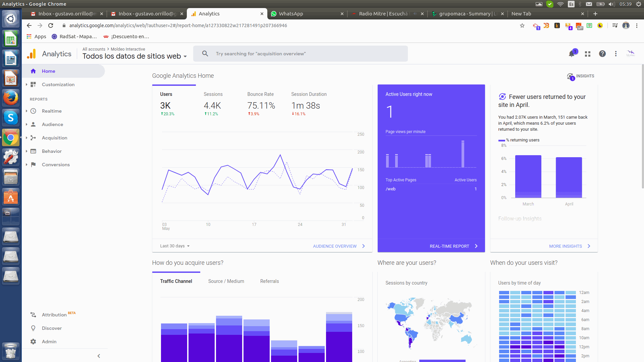Open the RadSat bookmark
The image size is (644, 362).
[x=74, y=37]
